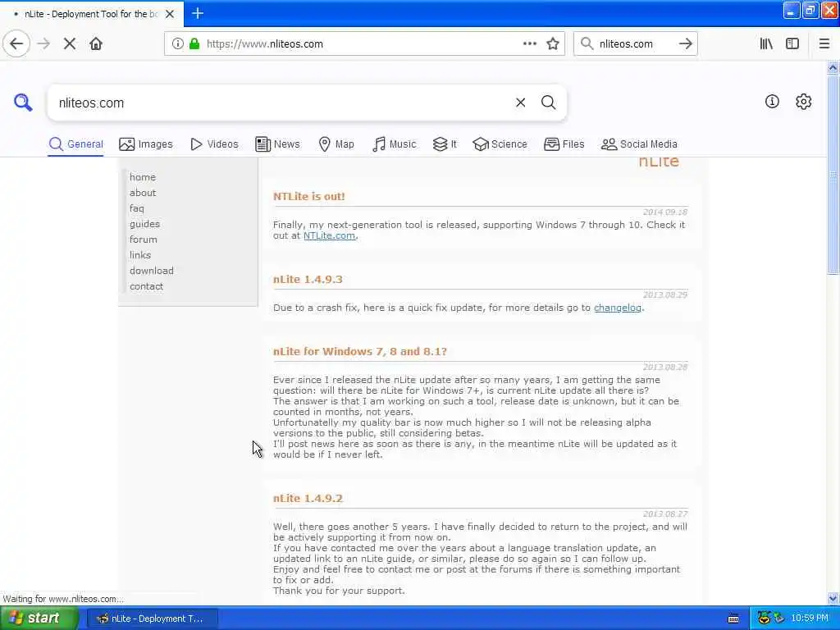840x630 pixels.
Task: Bookmark this page with the star
Action: [x=553, y=44]
